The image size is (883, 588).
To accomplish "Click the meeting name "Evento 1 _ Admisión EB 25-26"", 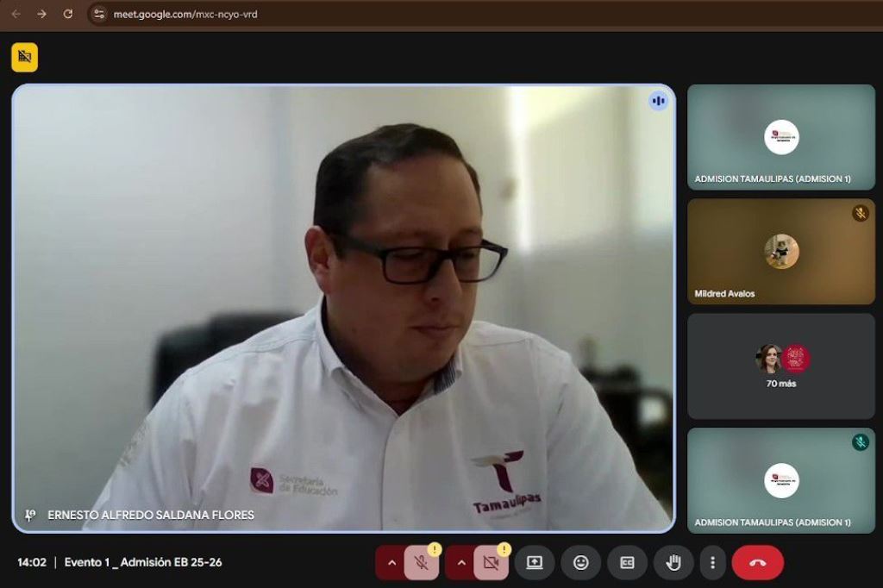I will click(x=143, y=562).
